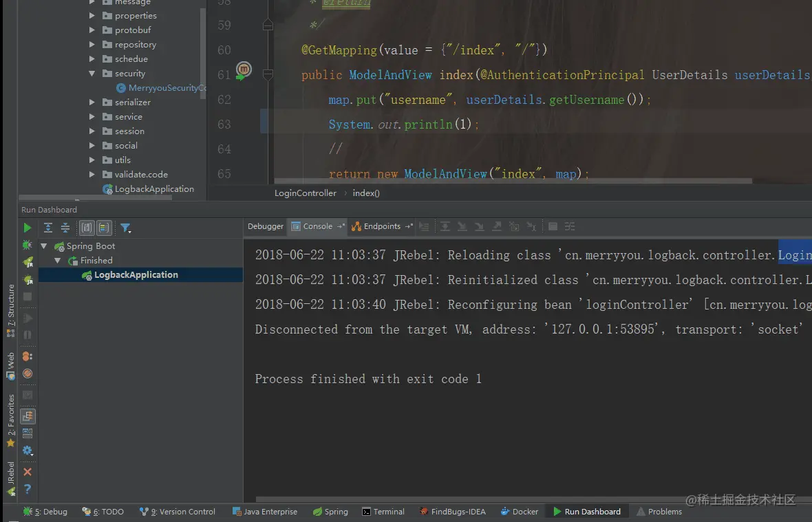Click the blue question mark help icon
The image size is (812, 522).
(x=28, y=489)
